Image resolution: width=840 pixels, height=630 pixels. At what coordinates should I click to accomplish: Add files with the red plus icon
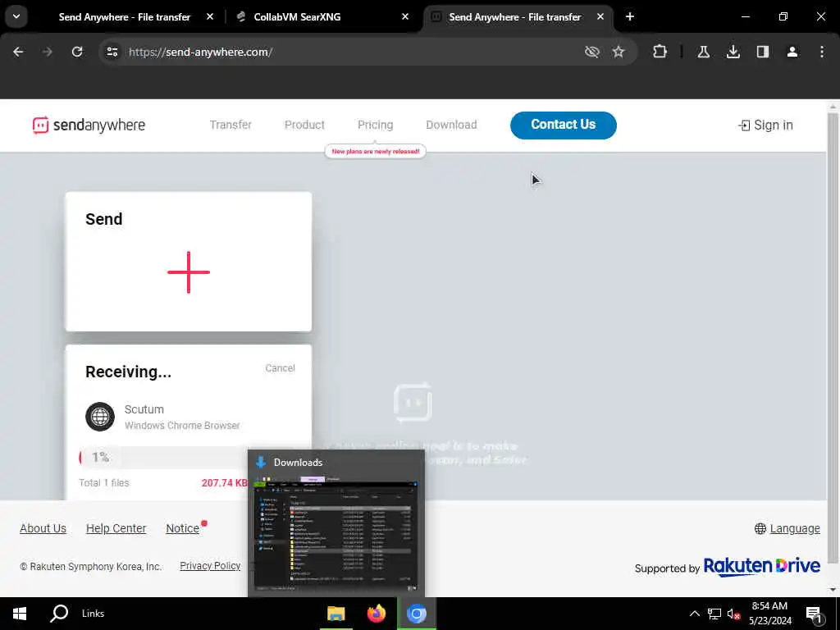click(x=189, y=272)
